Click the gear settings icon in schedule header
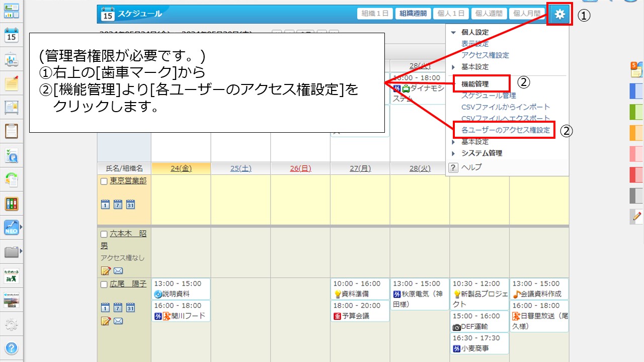 tap(560, 15)
